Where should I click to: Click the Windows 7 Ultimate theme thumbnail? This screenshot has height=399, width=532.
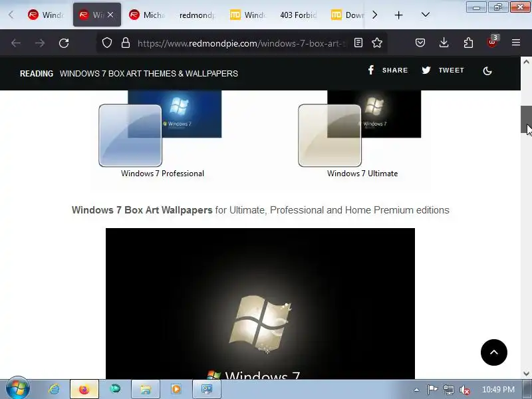[360, 128]
